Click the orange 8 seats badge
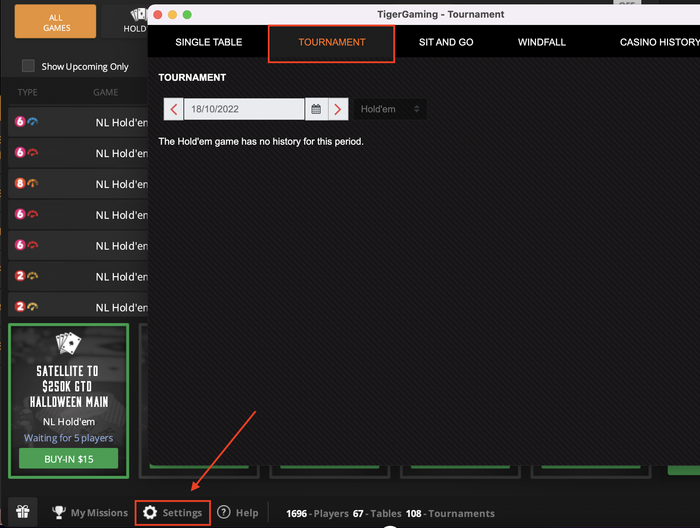The image size is (700, 528). pyautogui.click(x=20, y=183)
